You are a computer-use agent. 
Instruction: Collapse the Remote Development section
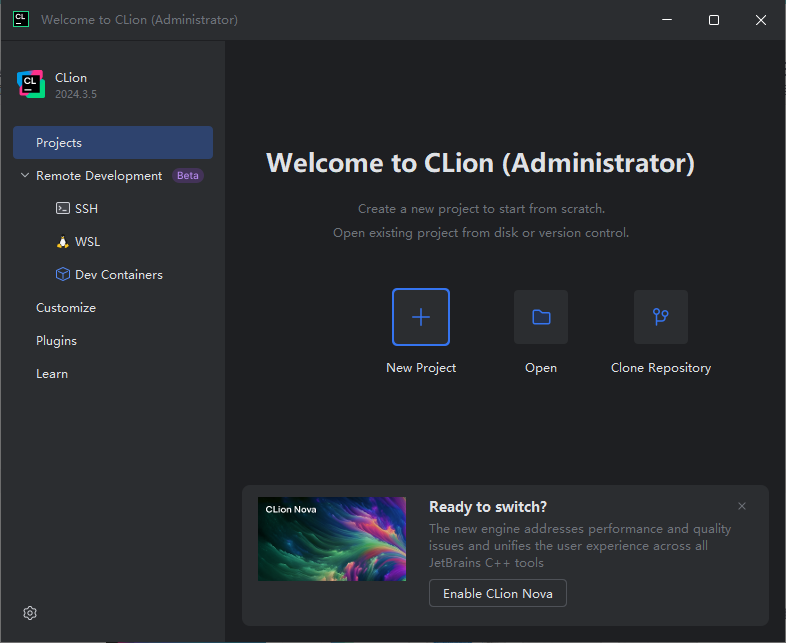[x=25, y=175]
